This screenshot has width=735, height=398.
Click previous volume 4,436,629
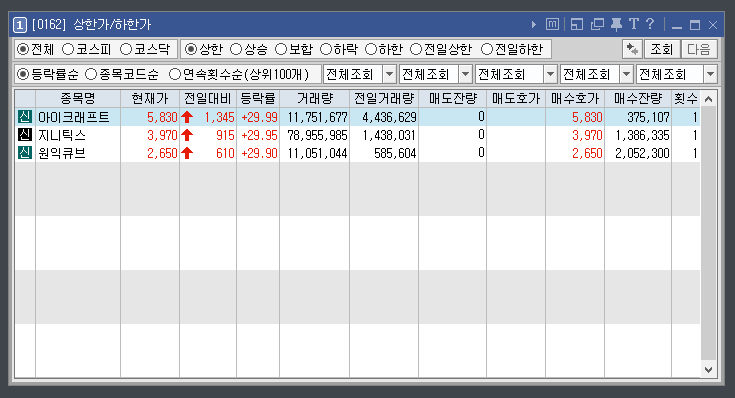(x=389, y=117)
